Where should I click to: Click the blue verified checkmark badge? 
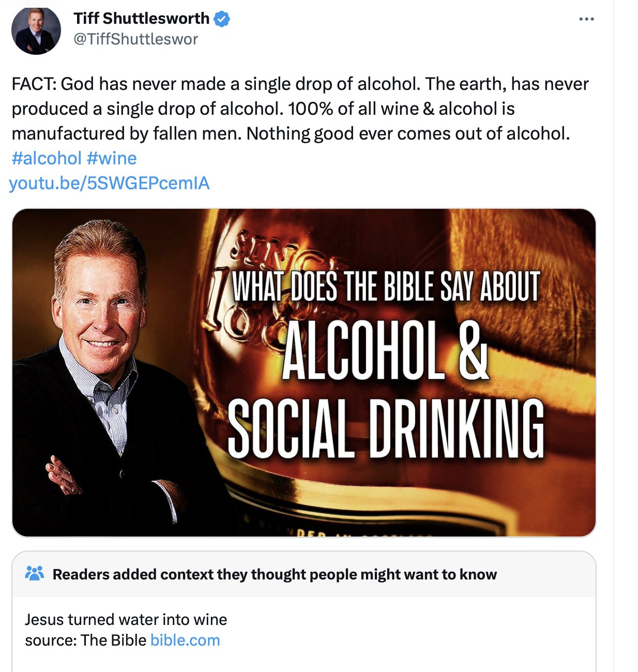(x=222, y=19)
